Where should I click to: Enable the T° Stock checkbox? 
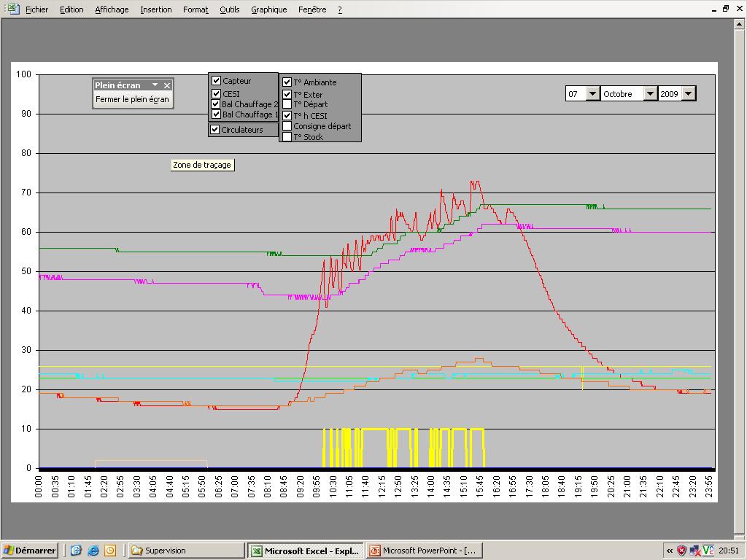(x=287, y=136)
